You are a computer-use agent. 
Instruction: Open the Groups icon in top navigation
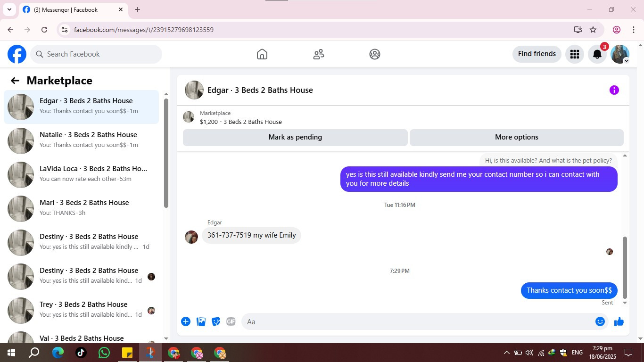pyautogui.click(x=375, y=54)
